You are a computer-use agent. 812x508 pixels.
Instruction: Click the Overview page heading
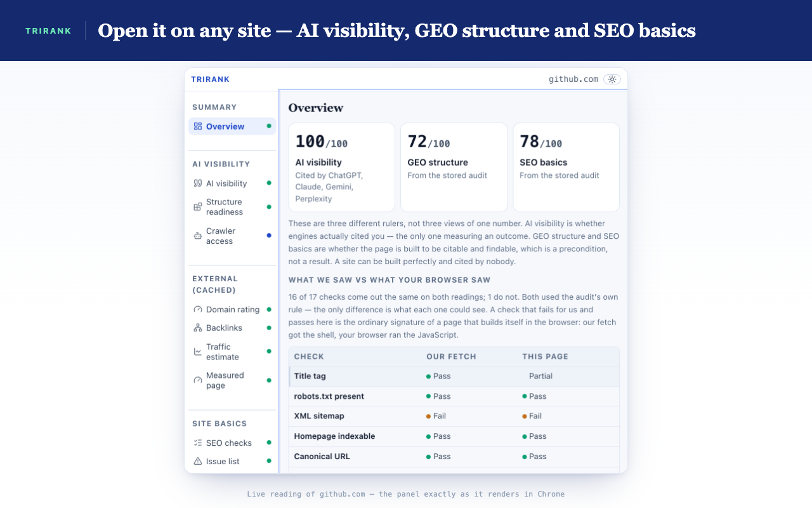316,108
